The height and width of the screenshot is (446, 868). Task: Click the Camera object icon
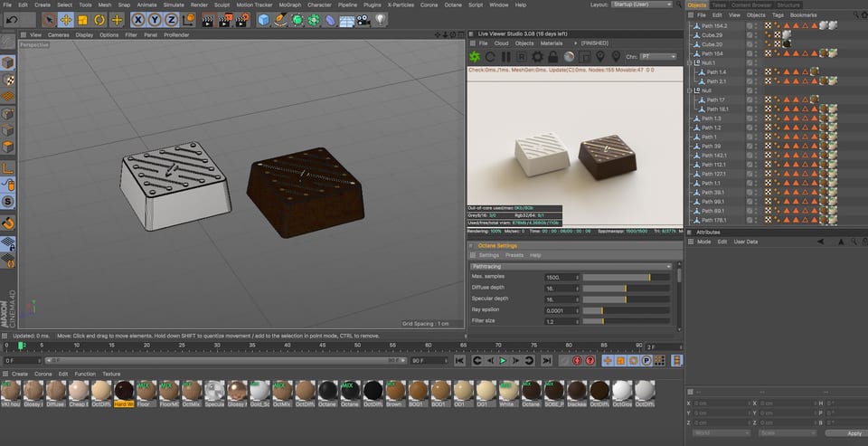[363, 19]
